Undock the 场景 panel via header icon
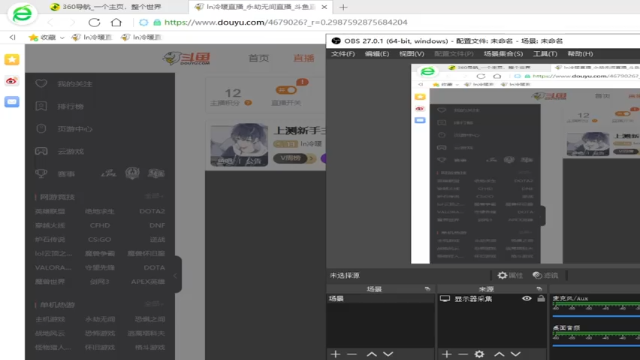 [x=427, y=289]
